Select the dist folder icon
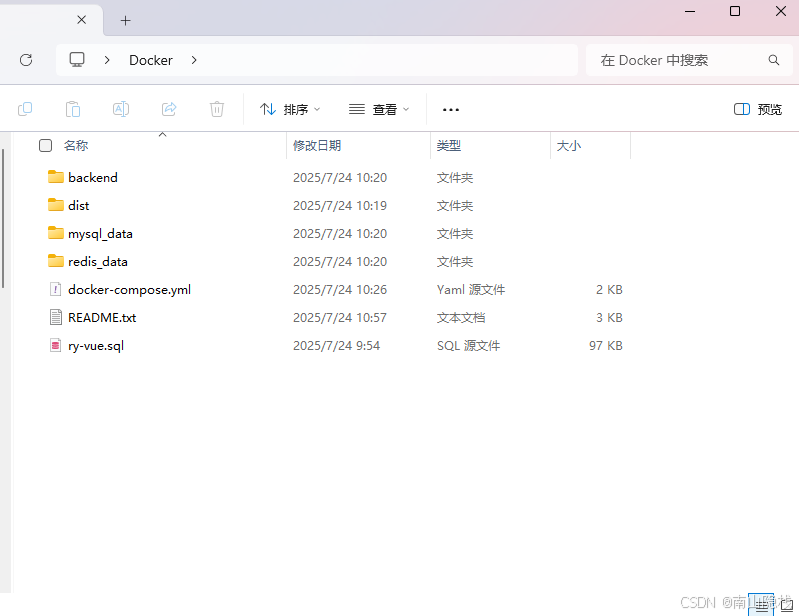The height and width of the screenshot is (616, 799). click(x=56, y=205)
